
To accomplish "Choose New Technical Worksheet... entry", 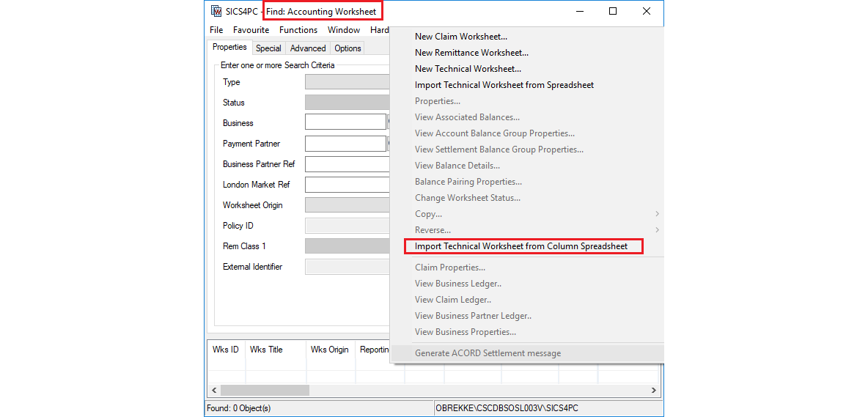I will (468, 69).
